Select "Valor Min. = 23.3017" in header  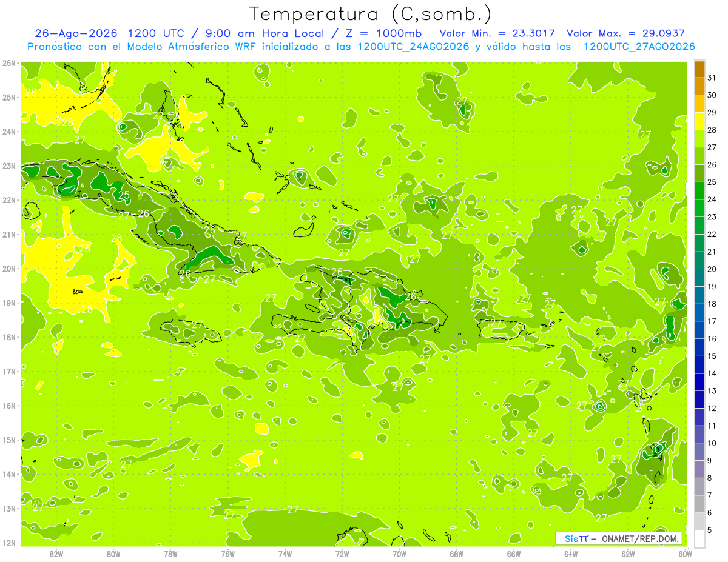tap(497, 33)
